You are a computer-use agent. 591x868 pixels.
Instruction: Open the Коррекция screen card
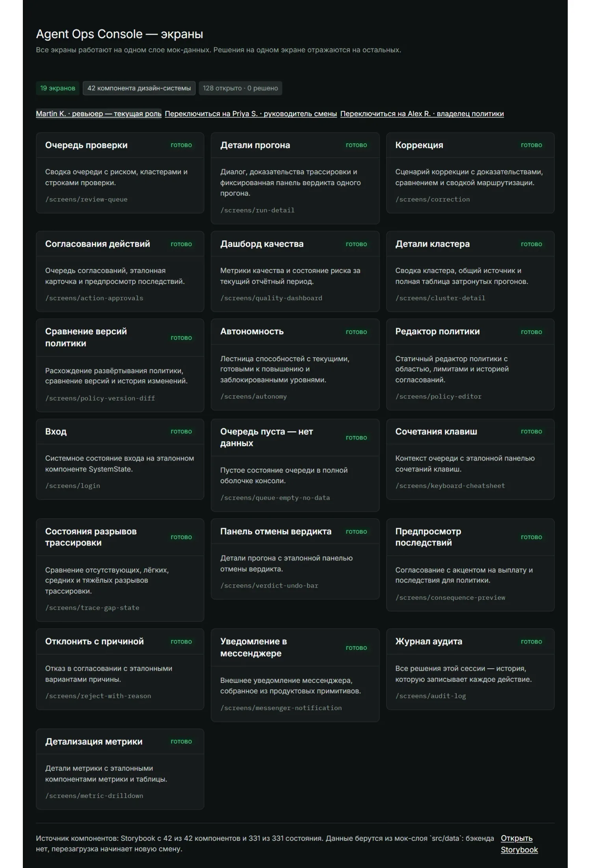pyautogui.click(x=470, y=173)
